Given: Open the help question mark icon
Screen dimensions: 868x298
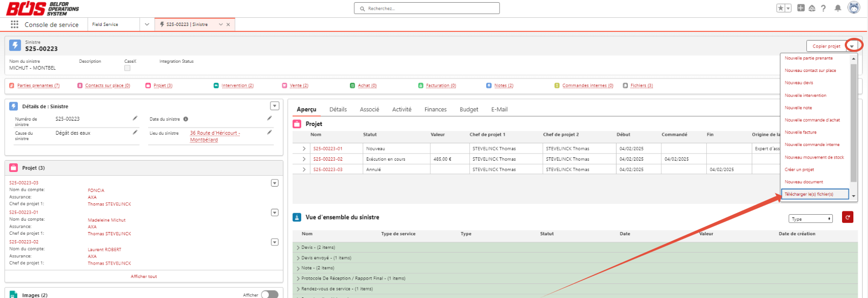Looking at the screenshot, I should tap(823, 8).
